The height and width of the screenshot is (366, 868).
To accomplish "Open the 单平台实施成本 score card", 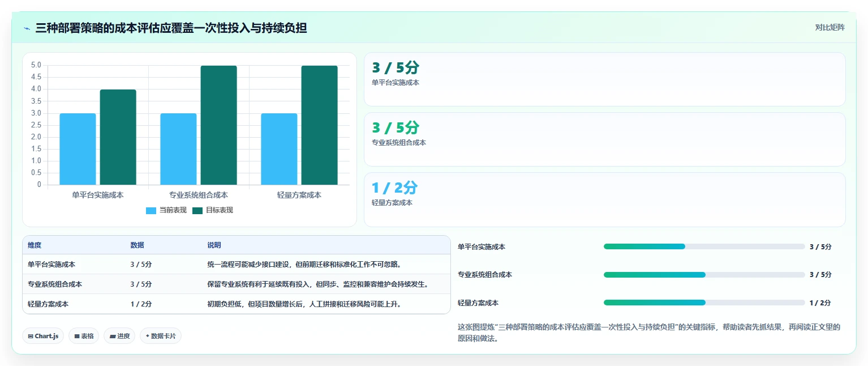I will point(605,79).
